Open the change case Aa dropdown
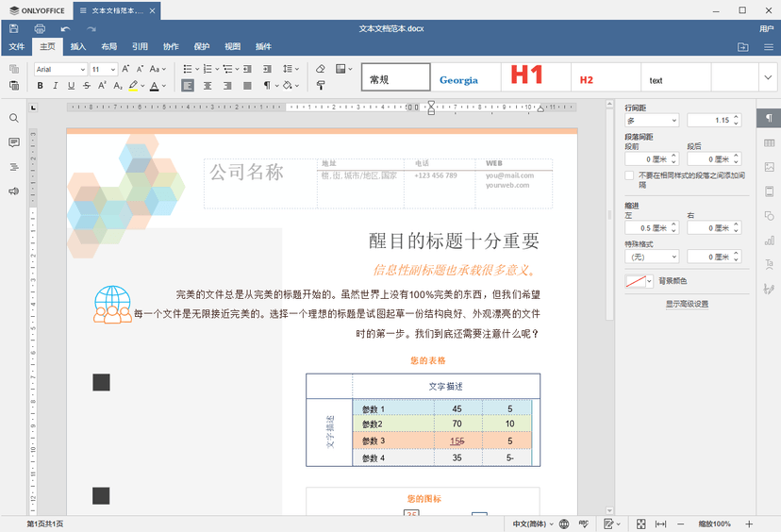781x532 pixels. coord(158,69)
